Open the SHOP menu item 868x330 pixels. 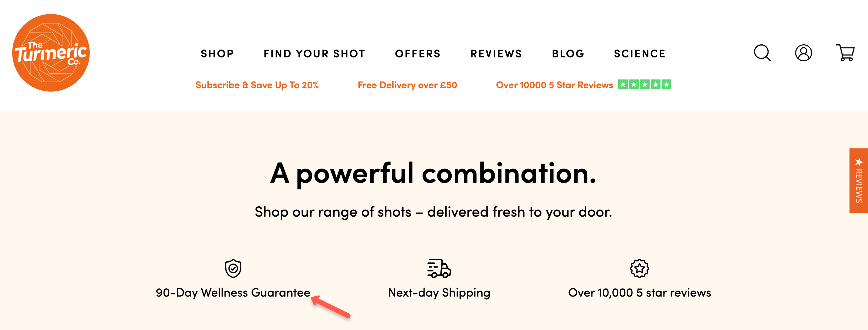217,53
